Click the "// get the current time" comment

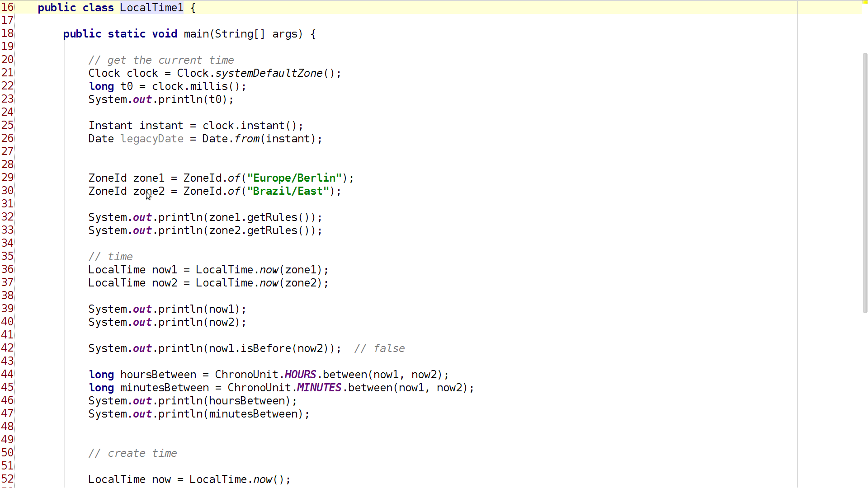click(161, 60)
